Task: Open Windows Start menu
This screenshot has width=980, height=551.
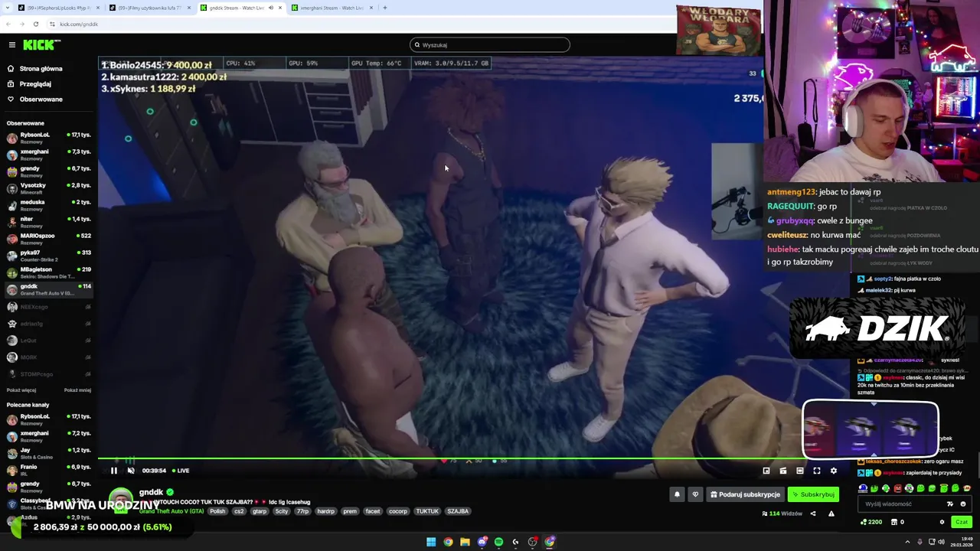Action: click(x=431, y=542)
